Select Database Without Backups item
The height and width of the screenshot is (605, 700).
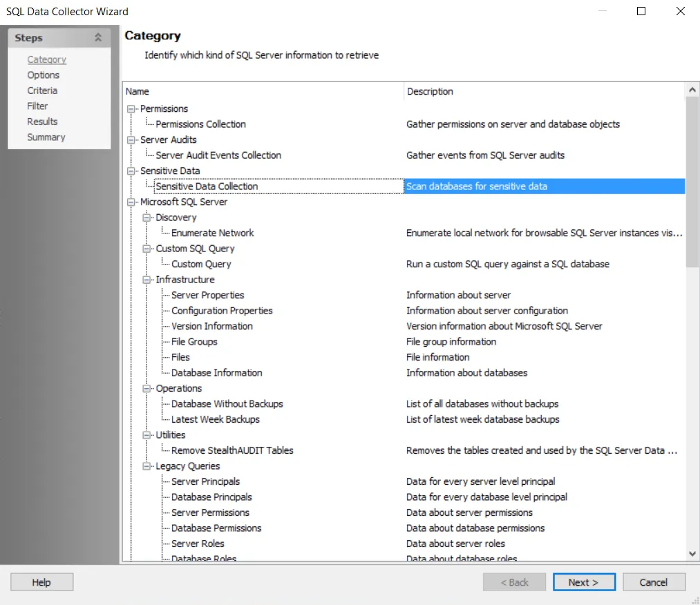pyautogui.click(x=227, y=404)
